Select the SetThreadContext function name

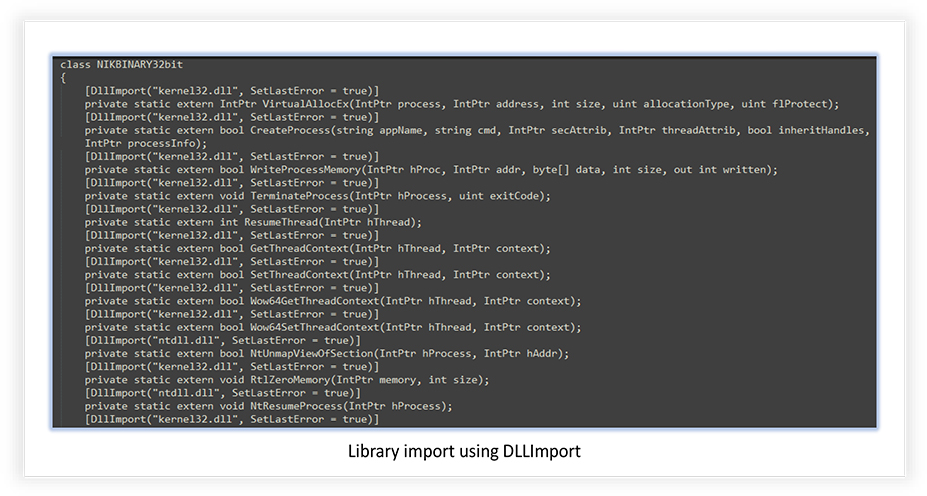click(x=299, y=274)
